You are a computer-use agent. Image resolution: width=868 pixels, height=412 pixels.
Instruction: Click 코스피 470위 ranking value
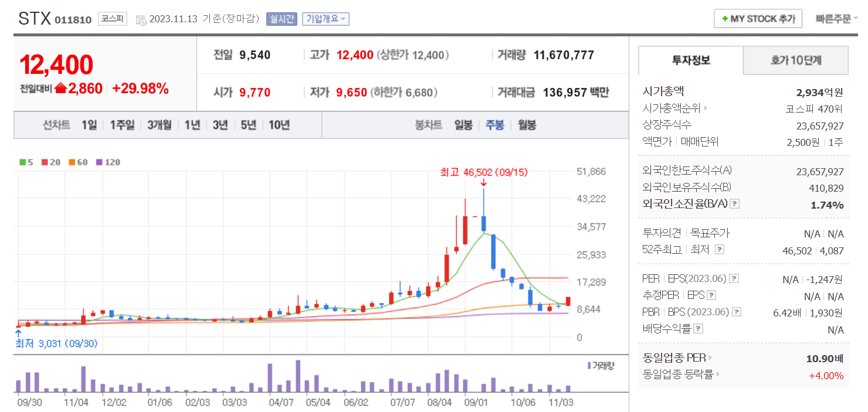point(815,108)
